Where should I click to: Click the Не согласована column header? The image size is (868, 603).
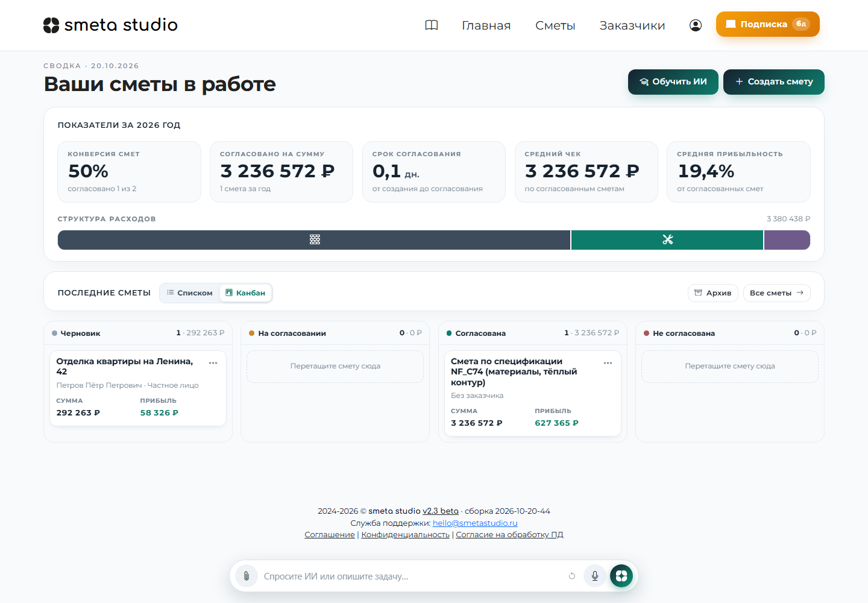(x=730, y=333)
